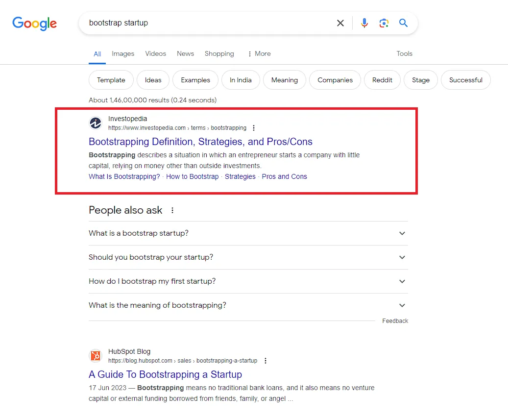Expand What is the meaning of bootstrapping?

[x=248, y=305]
